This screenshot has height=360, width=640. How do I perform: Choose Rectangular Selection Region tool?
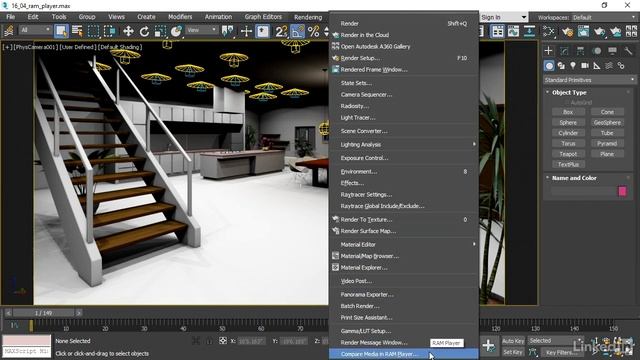[x=93, y=31]
